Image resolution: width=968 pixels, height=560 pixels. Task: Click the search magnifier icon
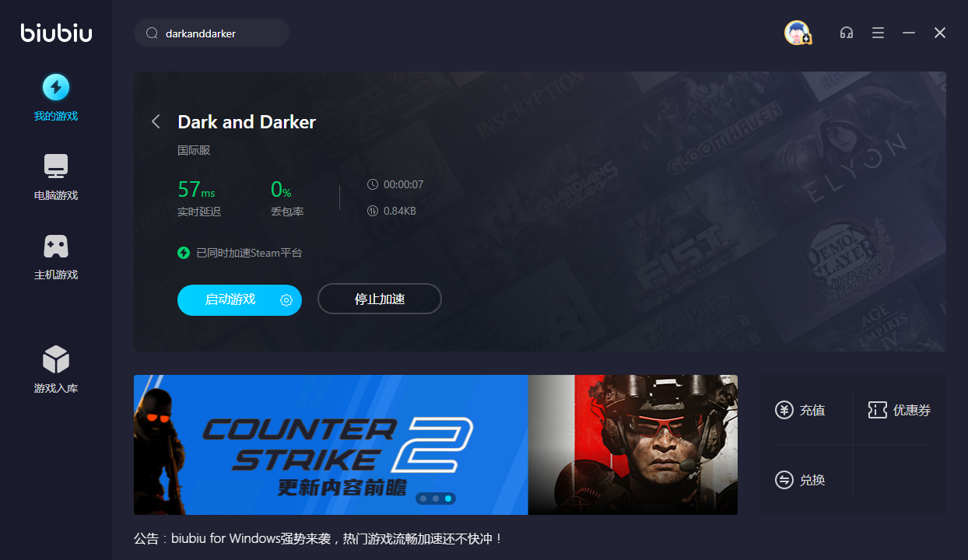click(x=152, y=33)
